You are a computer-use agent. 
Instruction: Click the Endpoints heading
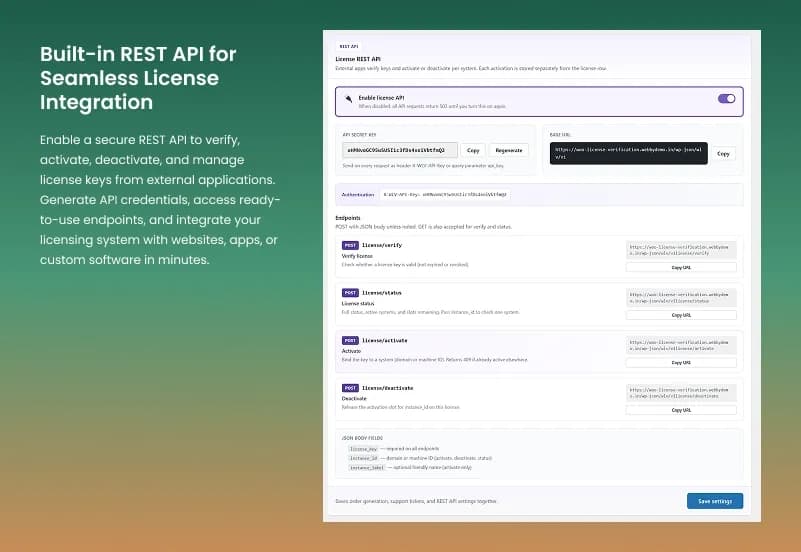[x=348, y=218]
